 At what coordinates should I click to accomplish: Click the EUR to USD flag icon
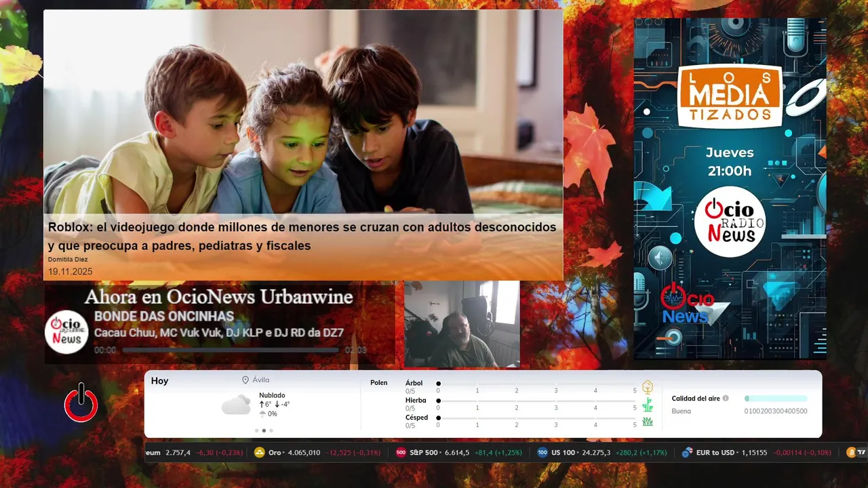(x=687, y=452)
